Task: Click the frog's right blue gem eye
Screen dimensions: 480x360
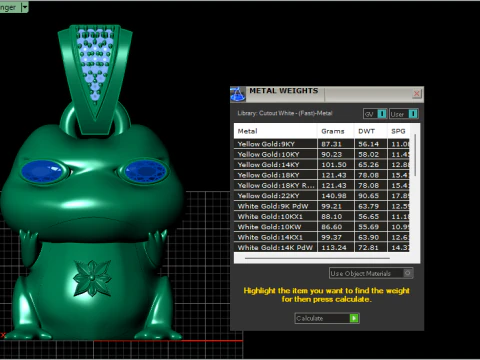Action: [145, 171]
